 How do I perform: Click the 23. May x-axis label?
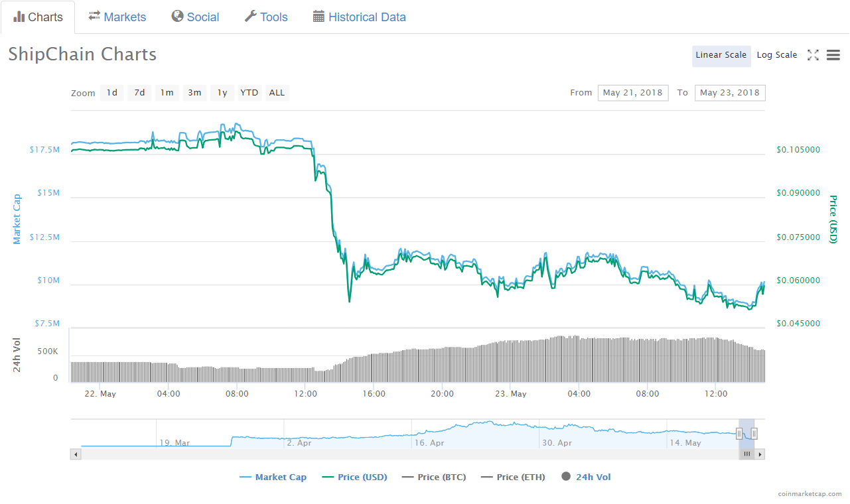(x=511, y=394)
